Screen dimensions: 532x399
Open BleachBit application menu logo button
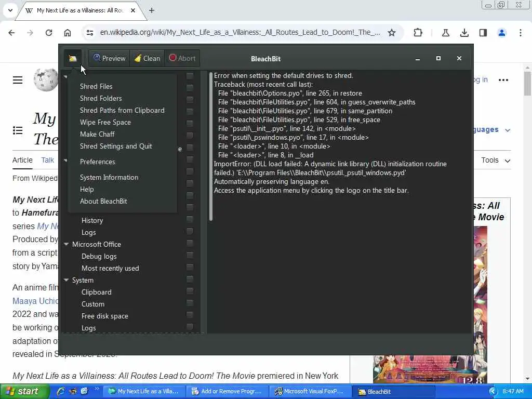click(73, 58)
